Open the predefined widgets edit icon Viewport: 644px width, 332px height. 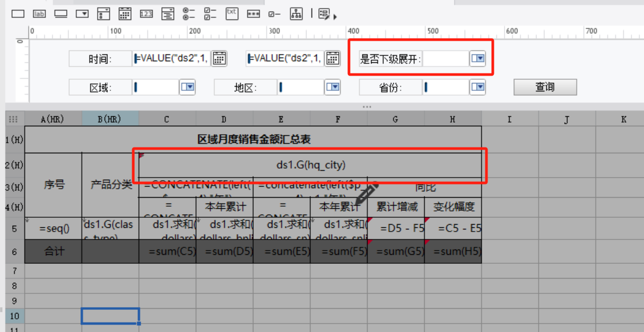325,14
